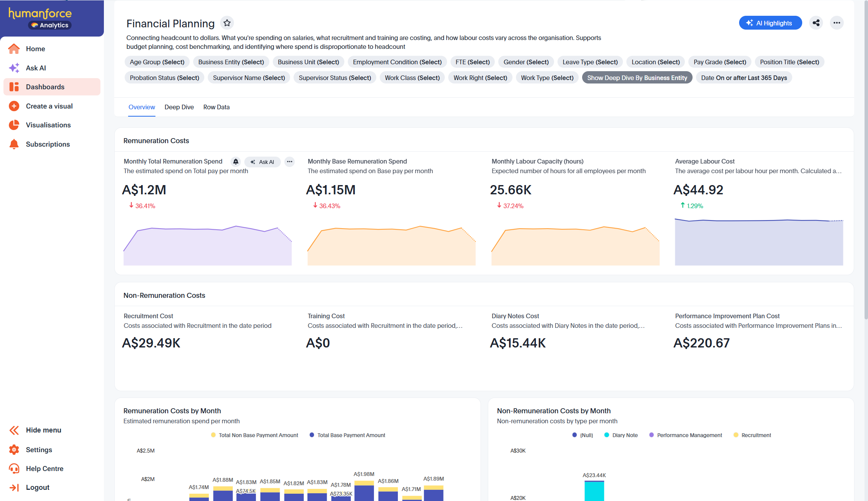
Task: Click the AI Highlights button
Action: pos(770,23)
